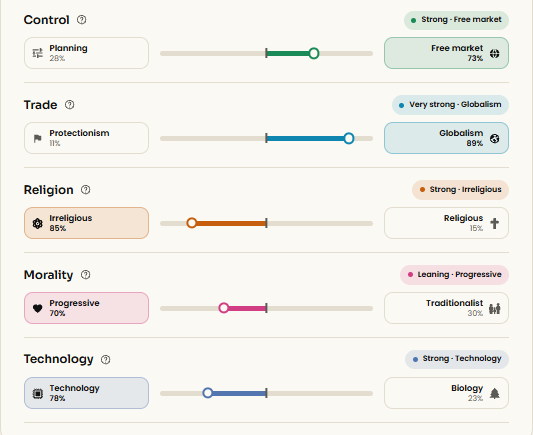The width and height of the screenshot is (533, 435).
Task: Click the question mark next to Religion
Action: (x=86, y=190)
